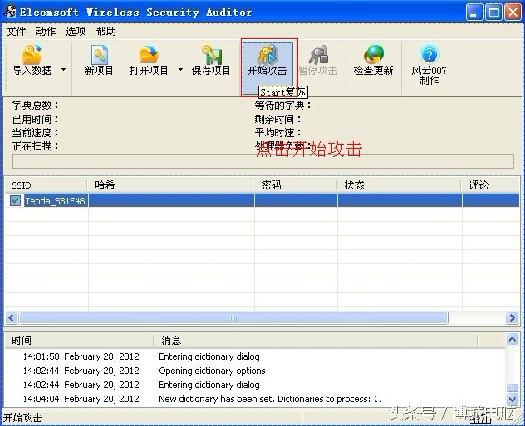This screenshot has height=426, width=525.
Task: Click the attack progress bar
Action: tap(263, 161)
